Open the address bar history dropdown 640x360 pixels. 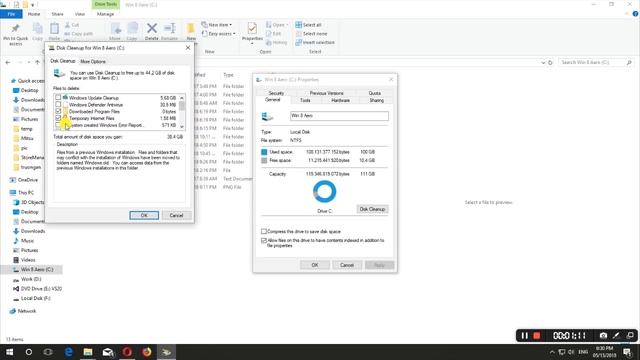[543, 63]
